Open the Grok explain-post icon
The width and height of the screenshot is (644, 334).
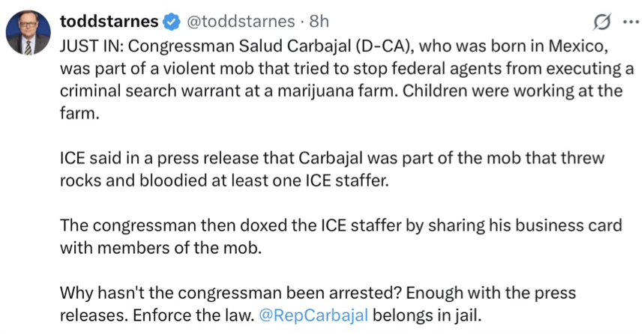[602, 22]
